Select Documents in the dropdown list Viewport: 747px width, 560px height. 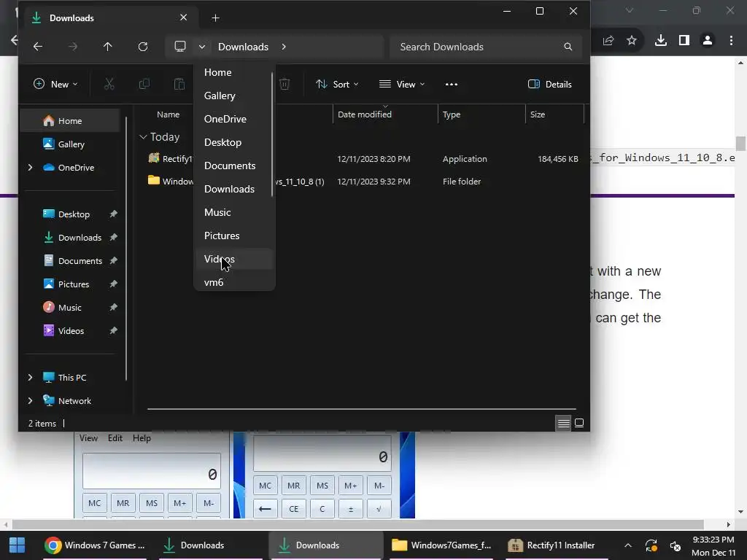click(x=234, y=166)
